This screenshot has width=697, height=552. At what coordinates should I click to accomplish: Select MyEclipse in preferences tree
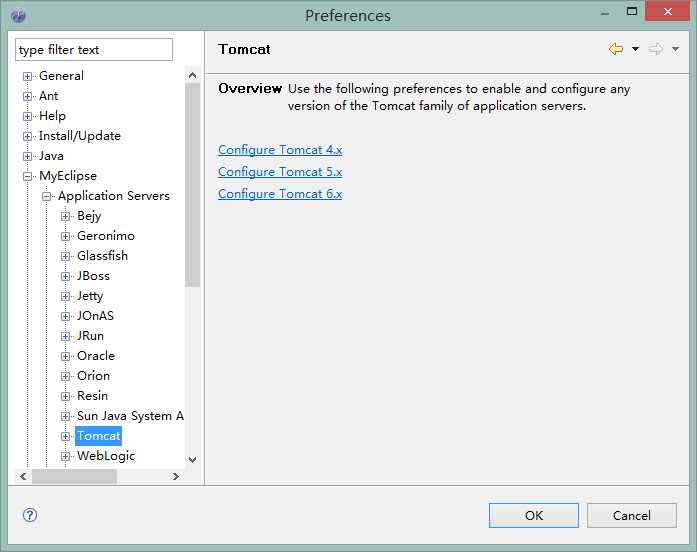pyautogui.click(x=68, y=176)
